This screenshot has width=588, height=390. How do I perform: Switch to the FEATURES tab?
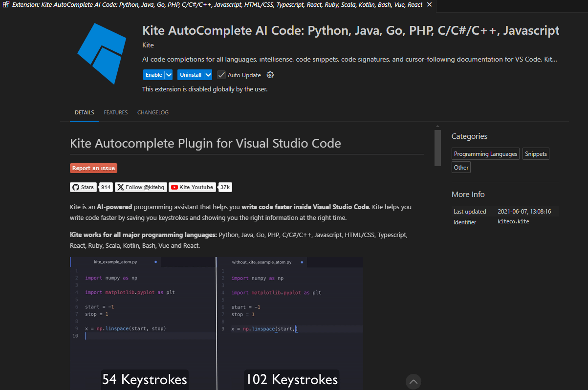tap(116, 112)
